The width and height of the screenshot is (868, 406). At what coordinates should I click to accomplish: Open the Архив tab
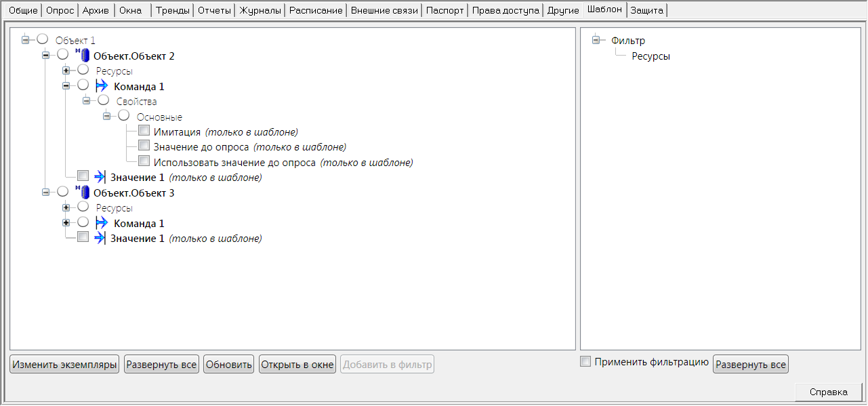click(x=96, y=11)
